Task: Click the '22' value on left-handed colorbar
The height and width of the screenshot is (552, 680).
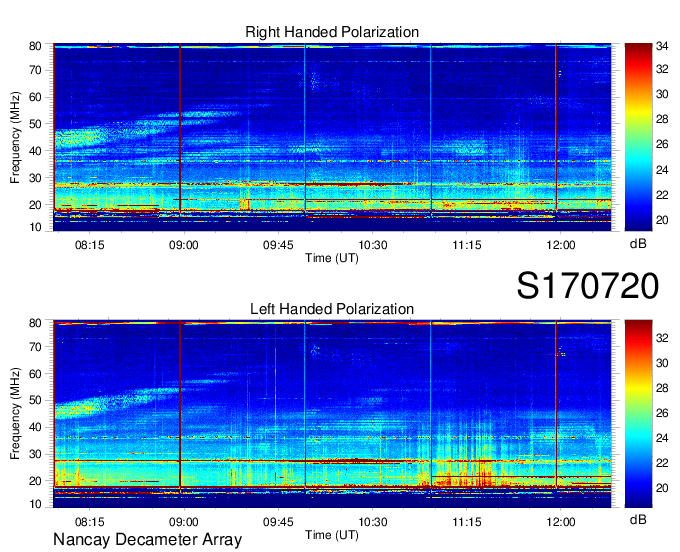Action: tap(662, 464)
